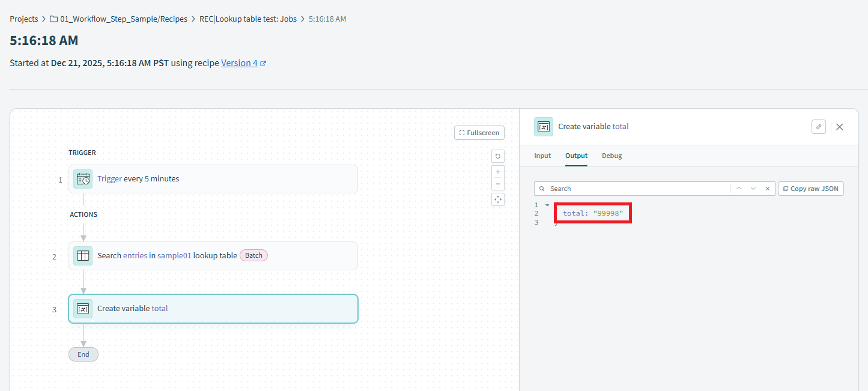Zoom out of the recipe canvas
Screen dimensions: 868x391
coord(498,184)
